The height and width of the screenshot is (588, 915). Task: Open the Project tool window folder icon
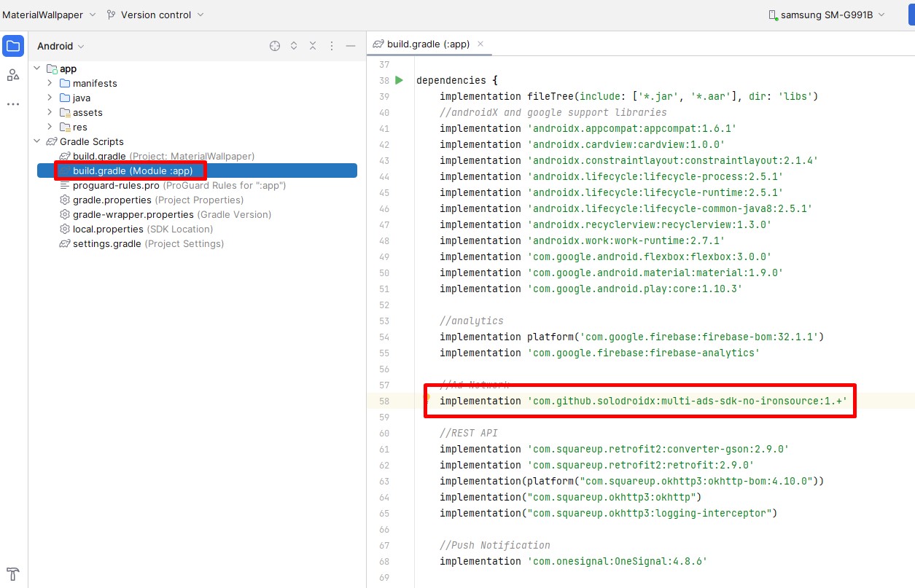point(13,47)
